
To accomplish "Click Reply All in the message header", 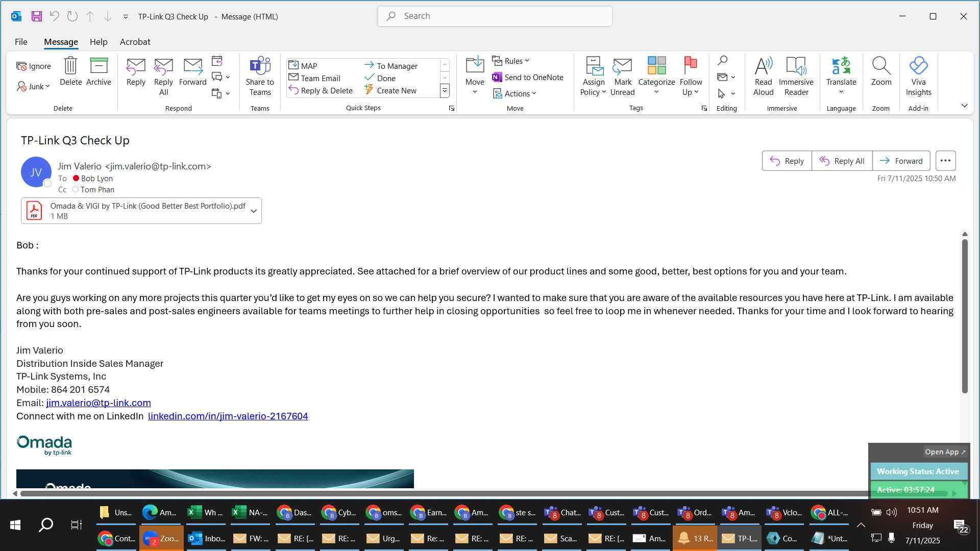I will click(842, 161).
